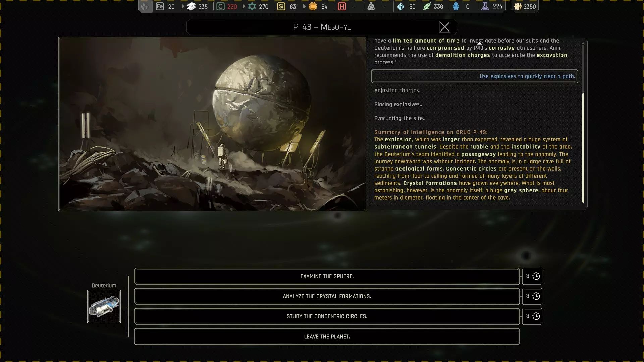The image size is (644, 362).
Task: Click timer icon beside Study the Concentric Circles
Action: 536,316
